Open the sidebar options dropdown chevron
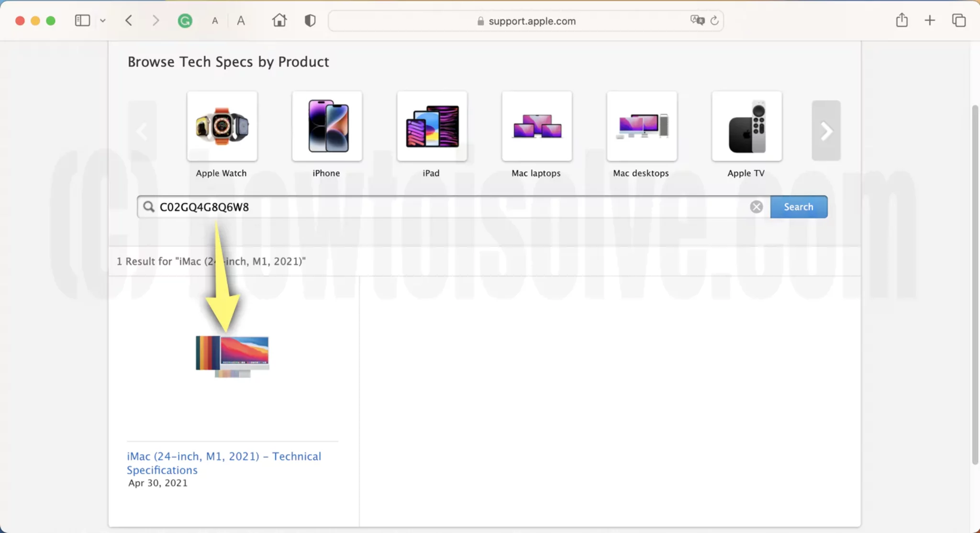The width and height of the screenshot is (980, 533). click(x=103, y=21)
